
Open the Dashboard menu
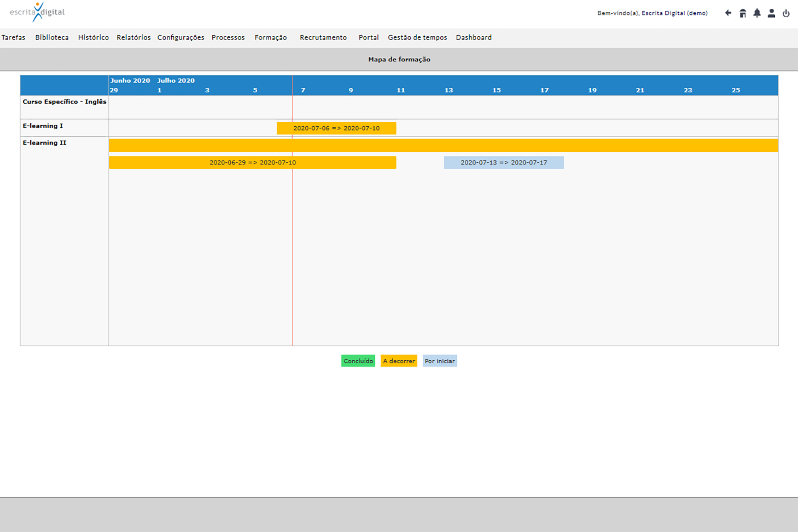(474, 37)
